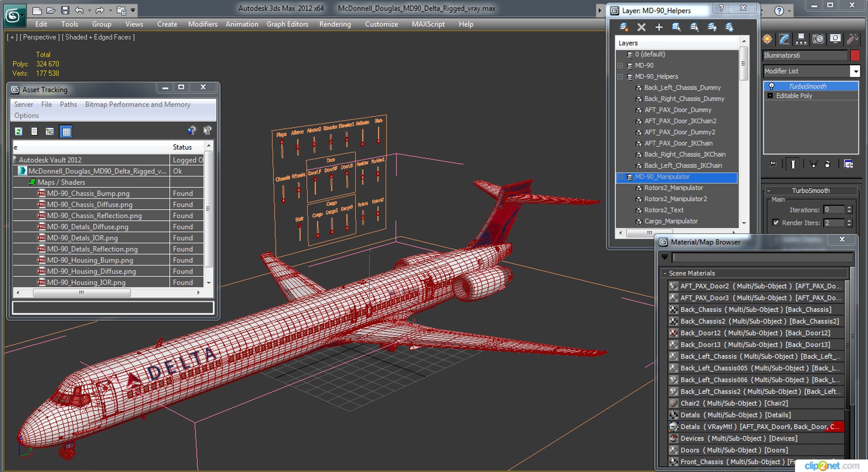Expand the MD-90 layer in Layers list
The width and height of the screenshot is (868, 472).
[x=620, y=66]
